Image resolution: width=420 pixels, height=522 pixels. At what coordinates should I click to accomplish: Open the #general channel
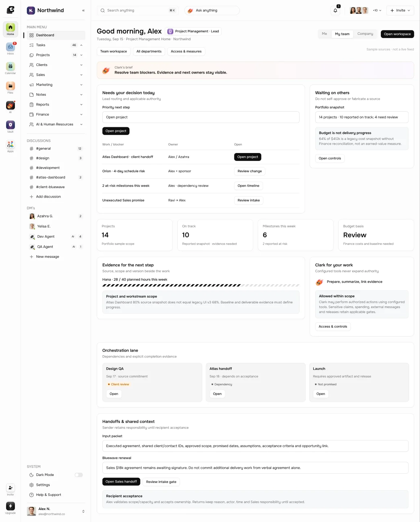(56, 149)
